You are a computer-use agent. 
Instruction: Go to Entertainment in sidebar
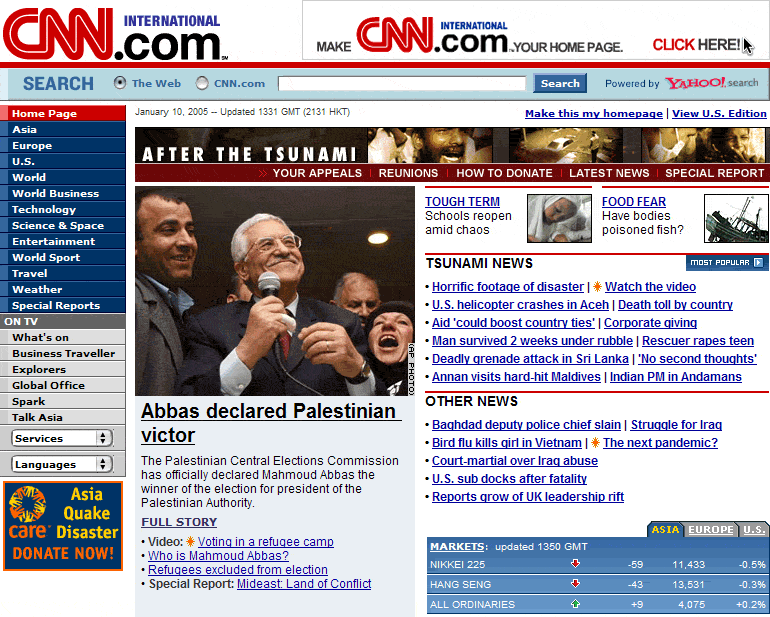[x=63, y=242]
